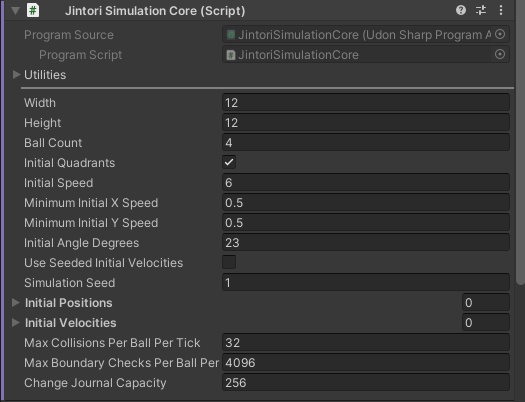
Task: Click the Initial Speed field
Action: [x=366, y=182]
